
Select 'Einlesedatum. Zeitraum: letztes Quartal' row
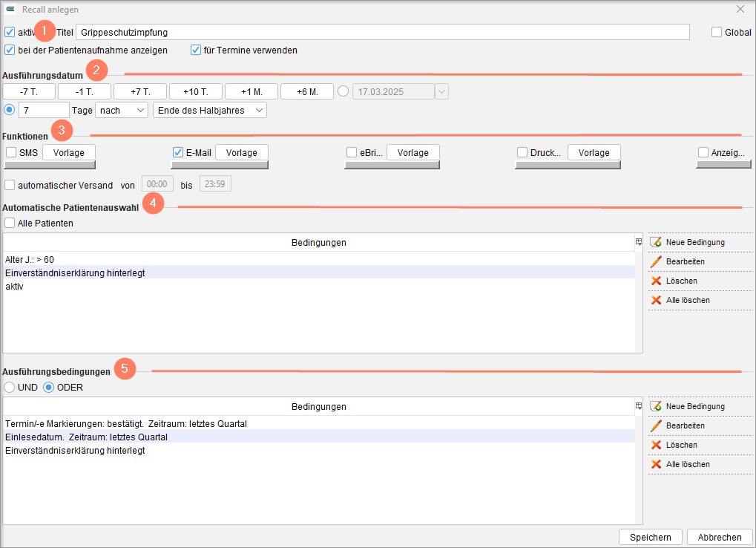tap(319, 437)
